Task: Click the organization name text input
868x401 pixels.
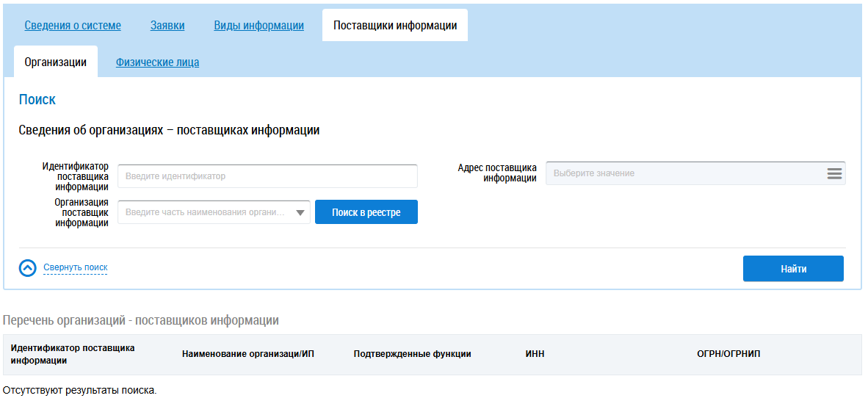Action: tap(206, 213)
